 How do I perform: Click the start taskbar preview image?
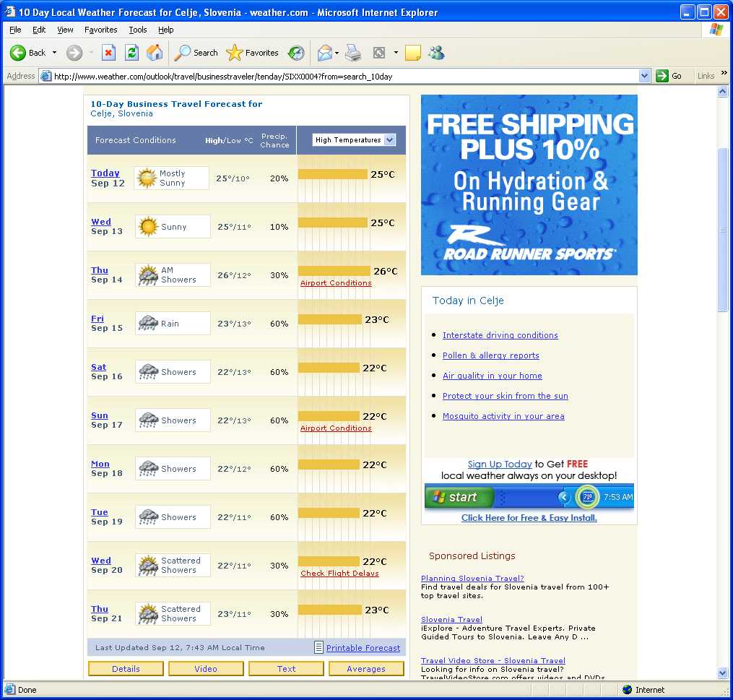pos(529,496)
